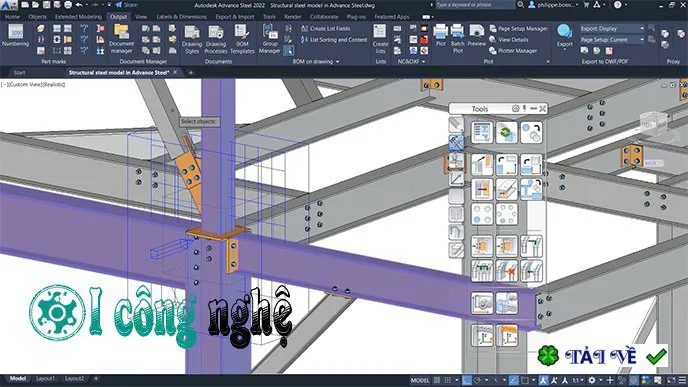The height and width of the screenshot is (387, 688).
Task: Open the Document manager
Action: coord(122,39)
